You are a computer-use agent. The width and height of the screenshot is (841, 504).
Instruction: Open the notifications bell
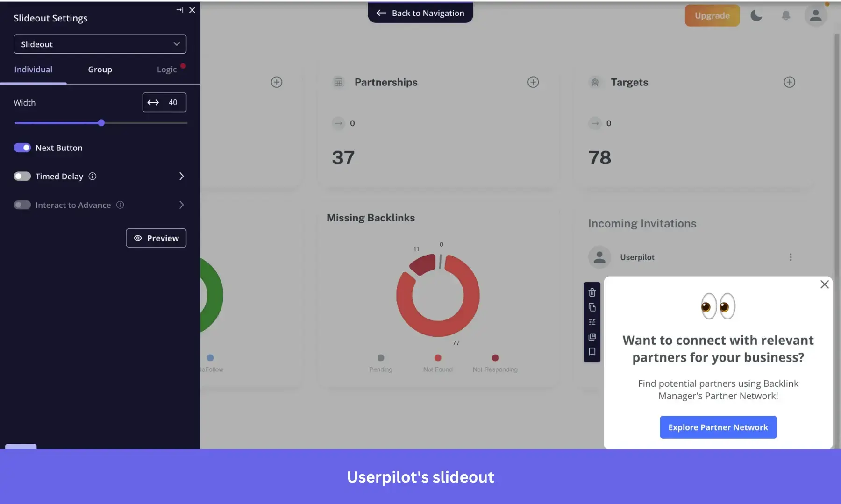pos(785,15)
